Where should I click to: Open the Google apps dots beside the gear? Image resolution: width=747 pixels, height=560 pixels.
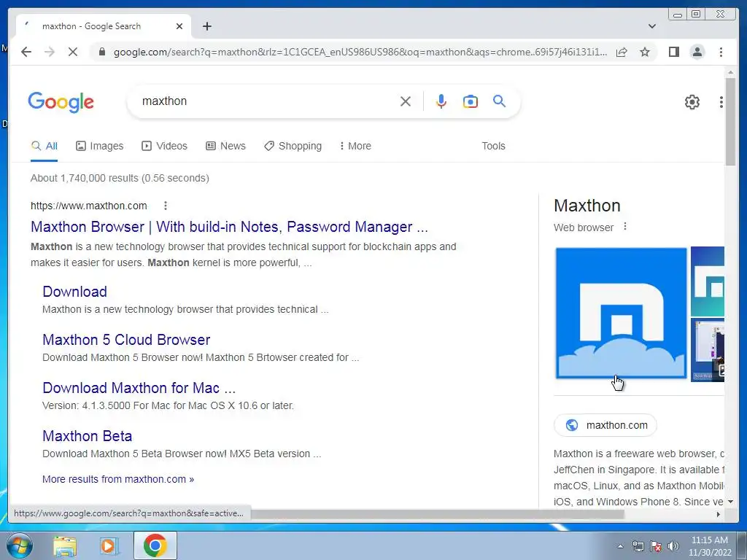721,102
